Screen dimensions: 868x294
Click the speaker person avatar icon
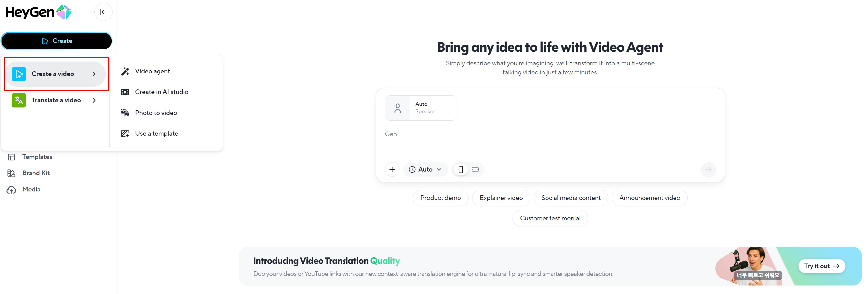tap(398, 108)
